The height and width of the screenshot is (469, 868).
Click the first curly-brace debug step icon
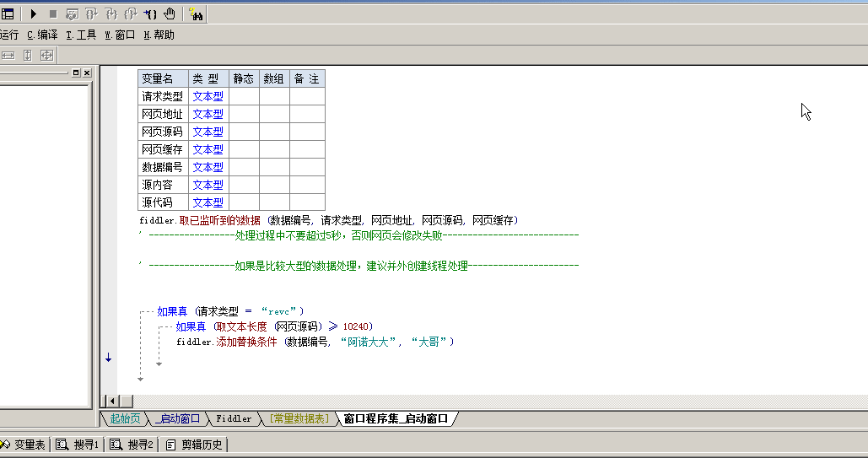[x=91, y=13]
